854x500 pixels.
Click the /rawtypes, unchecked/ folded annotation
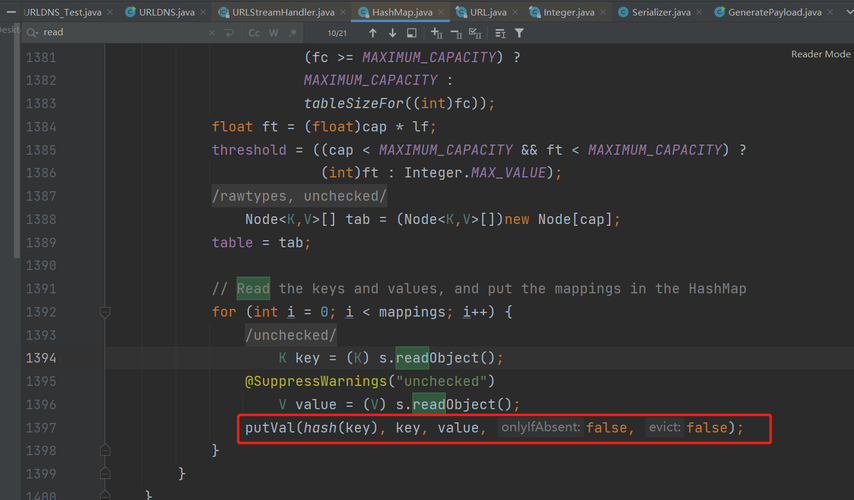tap(299, 196)
